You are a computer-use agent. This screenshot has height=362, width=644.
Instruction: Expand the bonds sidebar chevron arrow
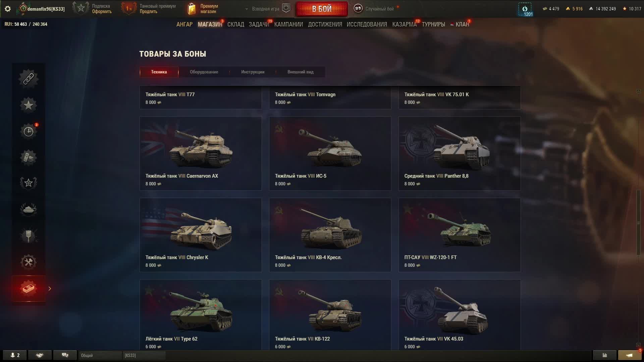point(50,289)
